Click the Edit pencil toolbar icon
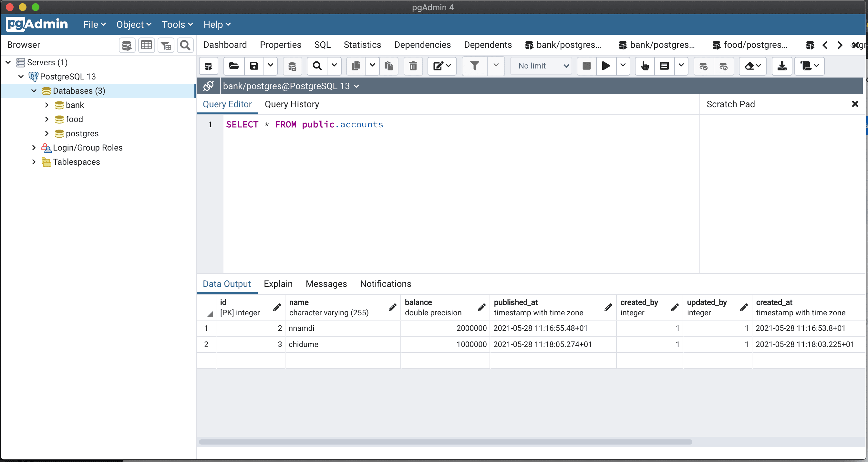This screenshot has height=462, width=868. 442,66
